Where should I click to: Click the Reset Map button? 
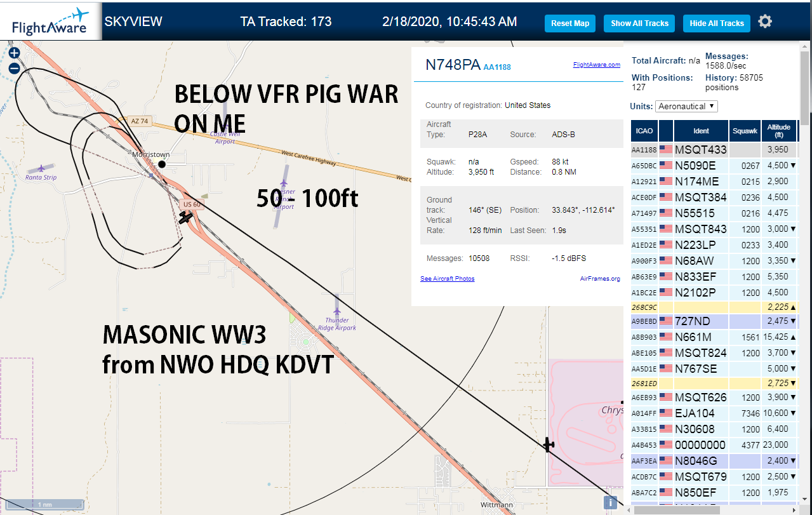coord(570,23)
